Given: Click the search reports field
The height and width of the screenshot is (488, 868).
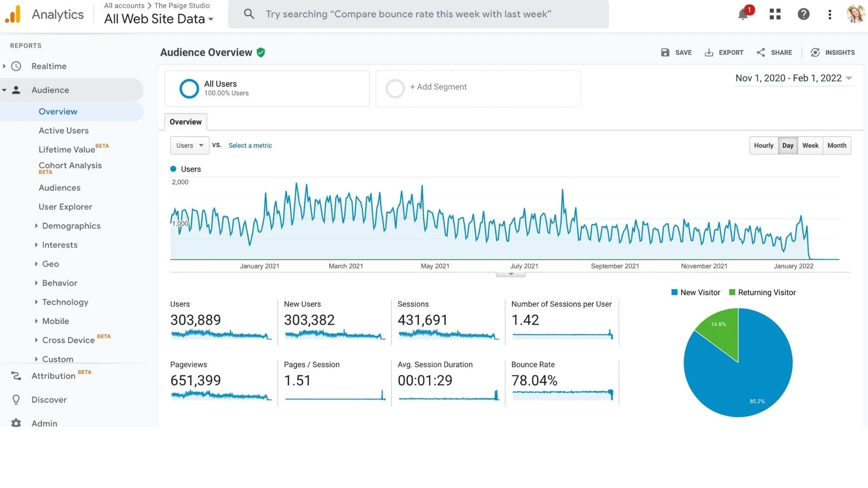Looking at the screenshot, I should pyautogui.click(x=418, y=14).
